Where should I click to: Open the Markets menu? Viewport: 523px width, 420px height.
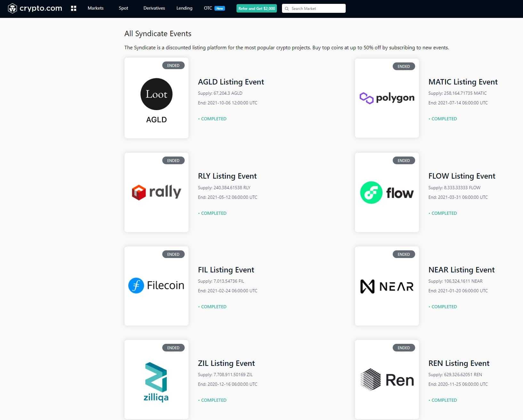pos(95,8)
